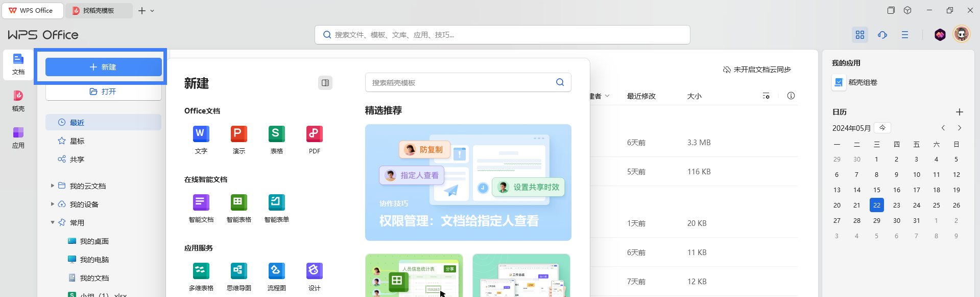This screenshot has height=297, width=980.
Task: Open the apps grid icon in the header
Action: pyautogui.click(x=860, y=35)
